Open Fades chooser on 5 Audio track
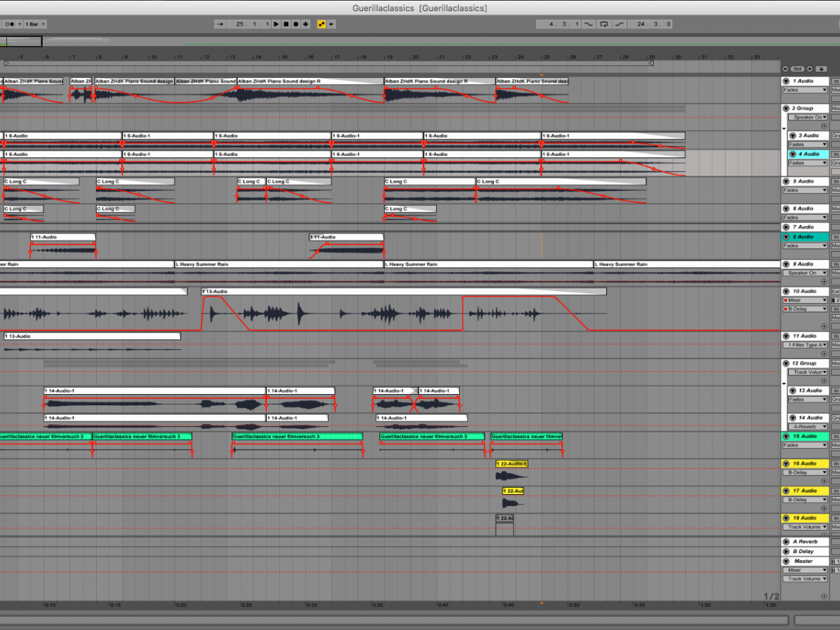 805,190
